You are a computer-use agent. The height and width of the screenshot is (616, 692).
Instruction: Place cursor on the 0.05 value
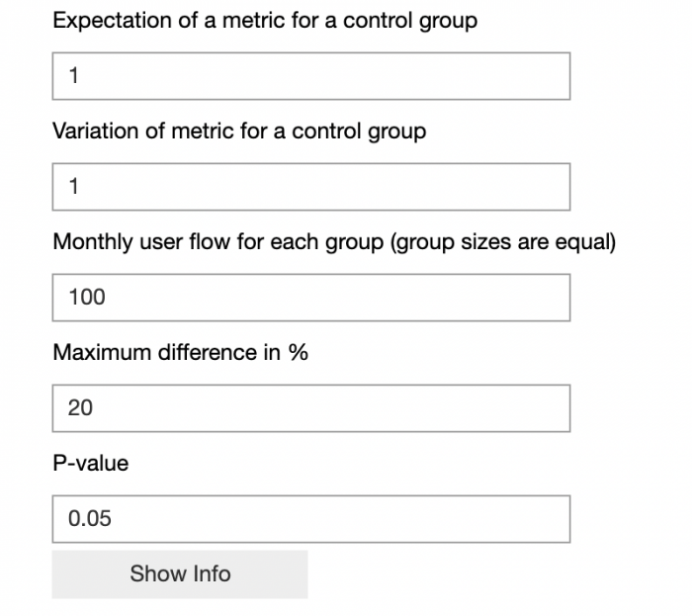[x=89, y=519]
